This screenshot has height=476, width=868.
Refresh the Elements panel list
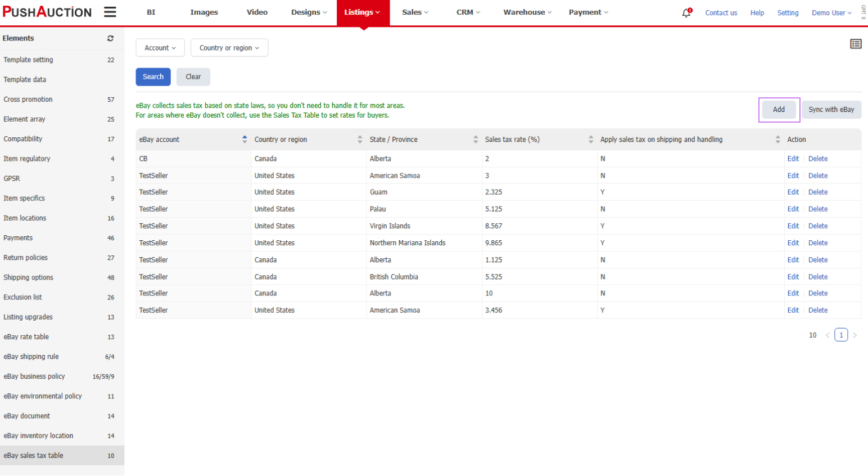[x=110, y=38]
